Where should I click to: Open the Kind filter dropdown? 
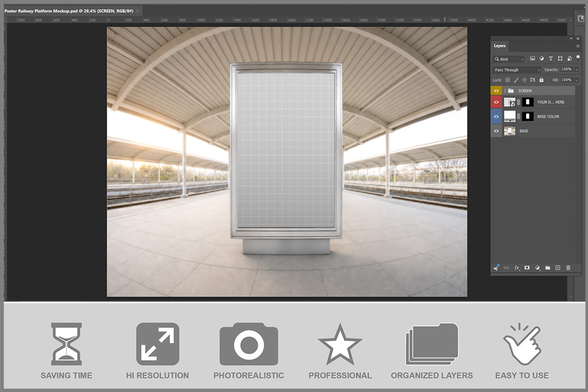pos(509,59)
